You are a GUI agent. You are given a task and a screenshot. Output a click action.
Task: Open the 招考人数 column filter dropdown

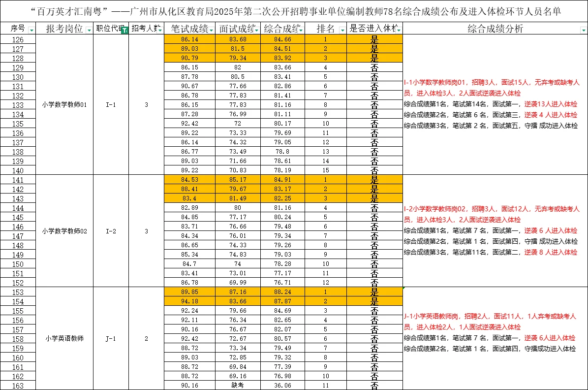pyautogui.click(x=160, y=30)
